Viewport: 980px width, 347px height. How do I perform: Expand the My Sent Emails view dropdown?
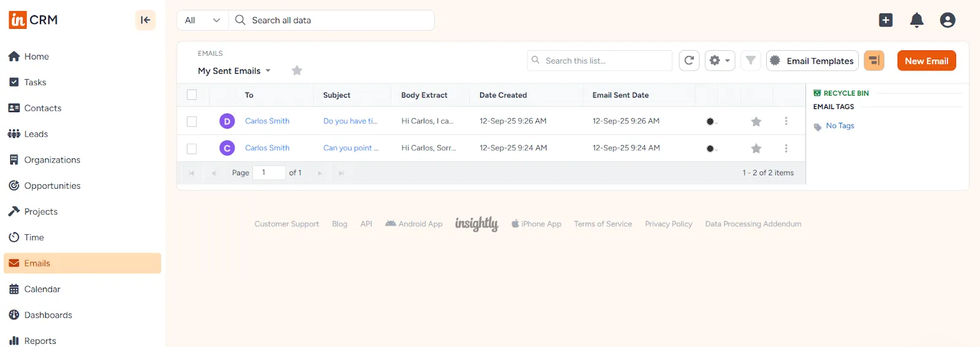click(234, 71)
